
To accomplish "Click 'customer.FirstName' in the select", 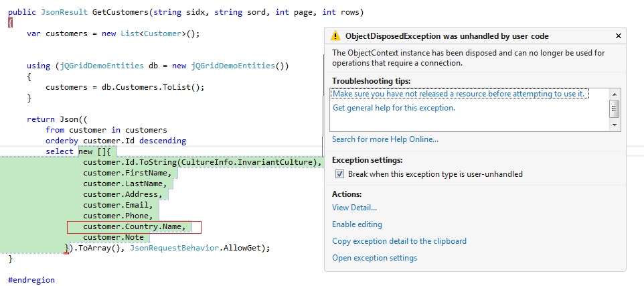I will (x=127, y=173).
